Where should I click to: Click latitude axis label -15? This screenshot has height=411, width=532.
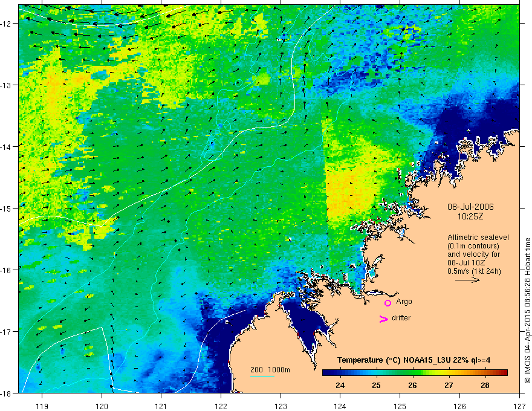point(7,208)
